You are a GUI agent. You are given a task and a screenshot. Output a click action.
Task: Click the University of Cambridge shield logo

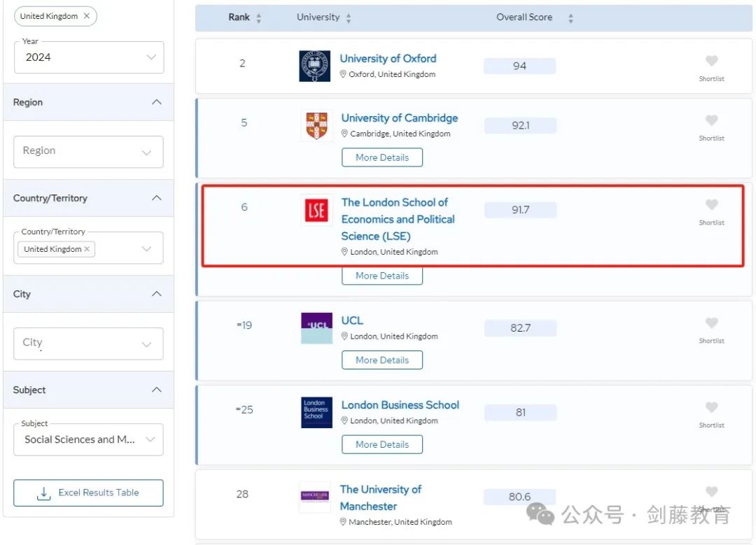pos(317,125)
